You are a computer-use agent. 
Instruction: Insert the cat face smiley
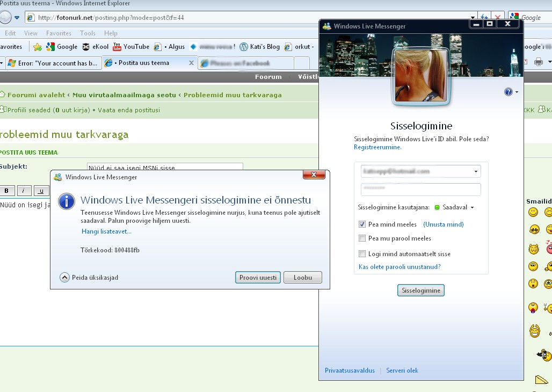pyautogui.click(x=534, y=249)
